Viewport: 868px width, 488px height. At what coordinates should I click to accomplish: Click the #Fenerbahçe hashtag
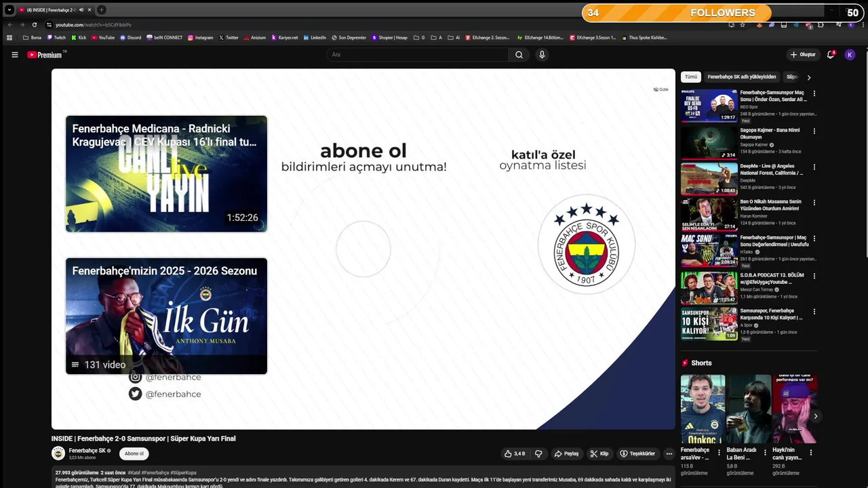[x=155, y=472]
